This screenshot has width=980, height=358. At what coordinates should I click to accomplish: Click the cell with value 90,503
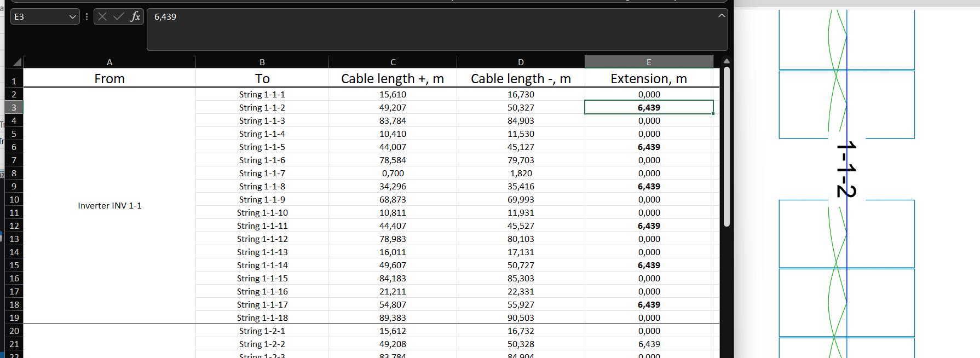(x=521, y=317)
